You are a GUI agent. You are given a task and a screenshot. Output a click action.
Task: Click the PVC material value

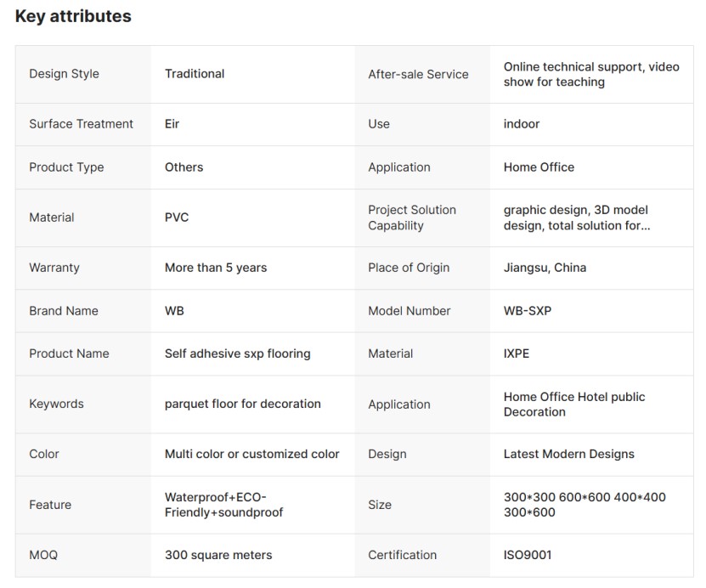click(177, 218)
